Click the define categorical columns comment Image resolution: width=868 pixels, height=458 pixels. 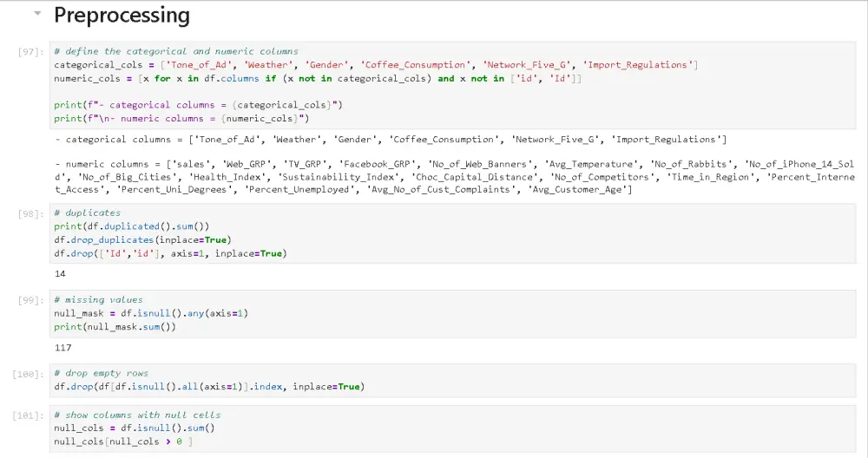pos(175,51)
